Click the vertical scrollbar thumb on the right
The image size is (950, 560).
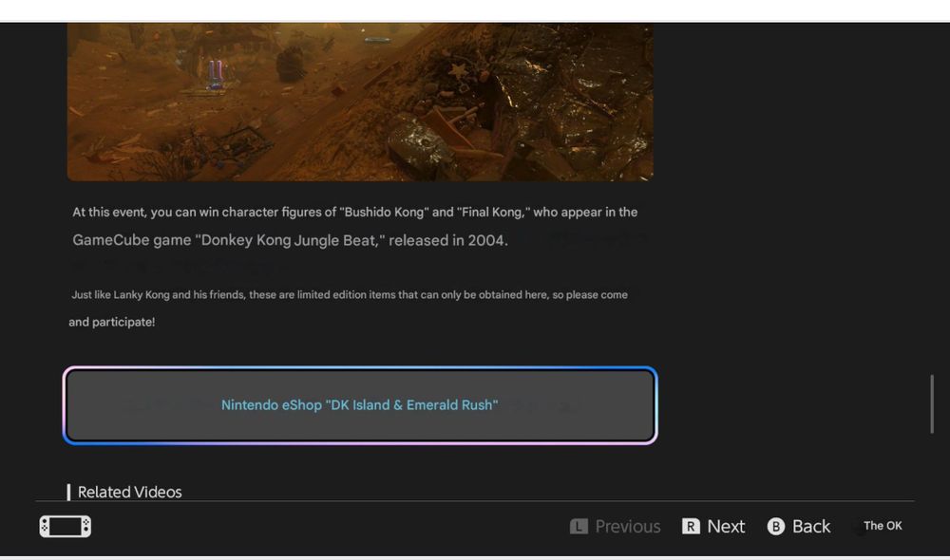coord(932,403)
